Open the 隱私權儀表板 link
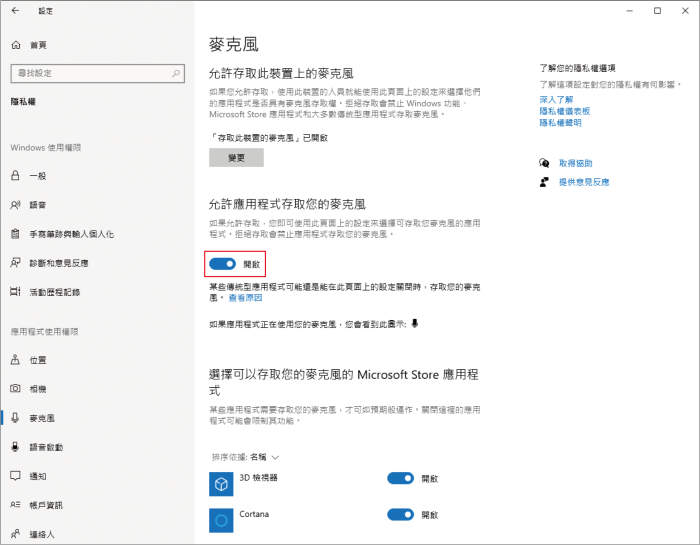The image size is (700, 545). pyautogui.click(x=565, y=111)
